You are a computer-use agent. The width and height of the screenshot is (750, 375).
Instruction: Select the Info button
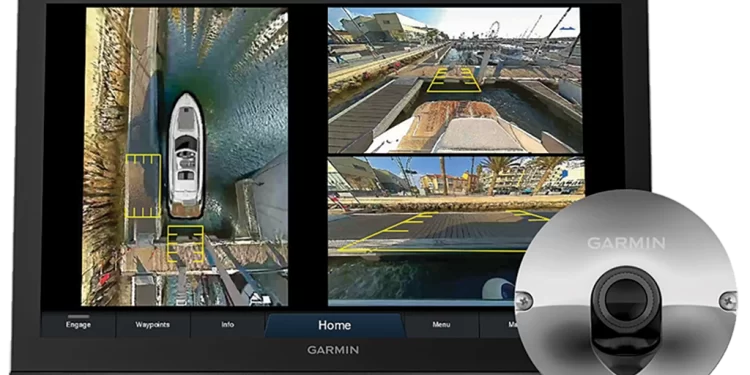coord(228,325)
